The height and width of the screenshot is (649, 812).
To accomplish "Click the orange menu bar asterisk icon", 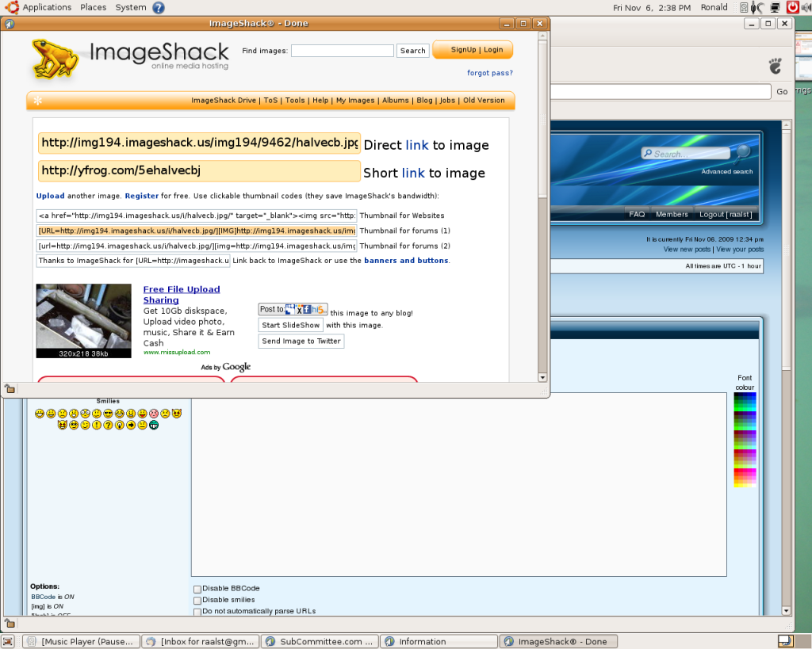I will [38, 101].
